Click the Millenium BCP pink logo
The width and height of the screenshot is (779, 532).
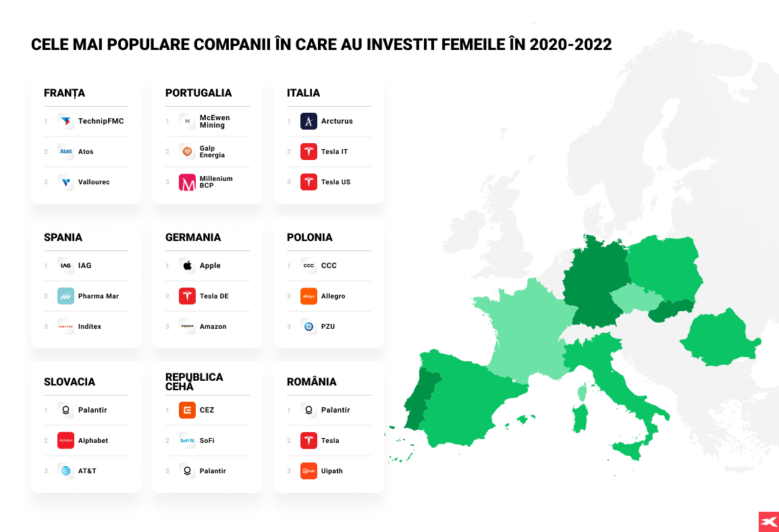click(x=187, y=182)
